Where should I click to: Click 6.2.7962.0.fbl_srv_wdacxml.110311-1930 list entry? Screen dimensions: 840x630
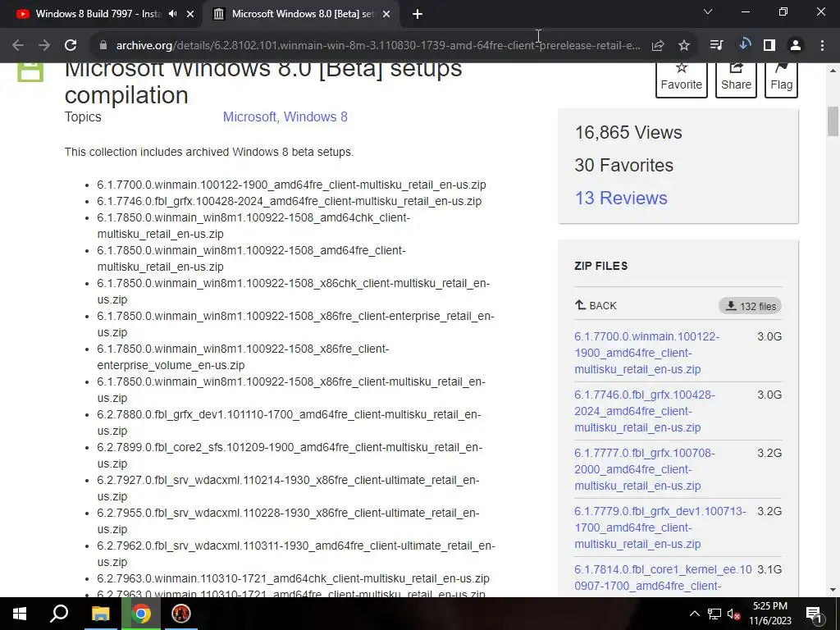295,554
